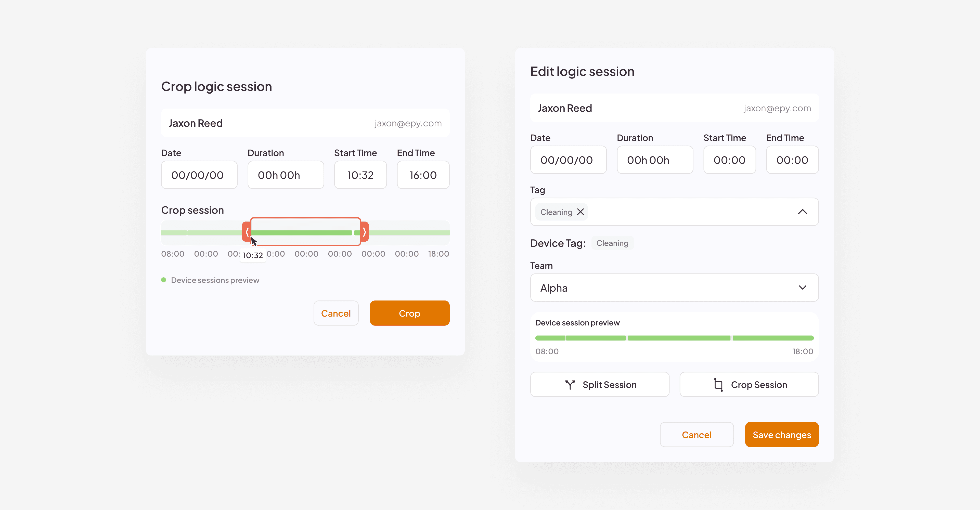Click the Crop Session icon
980x510 pixels.
(718, 385)
